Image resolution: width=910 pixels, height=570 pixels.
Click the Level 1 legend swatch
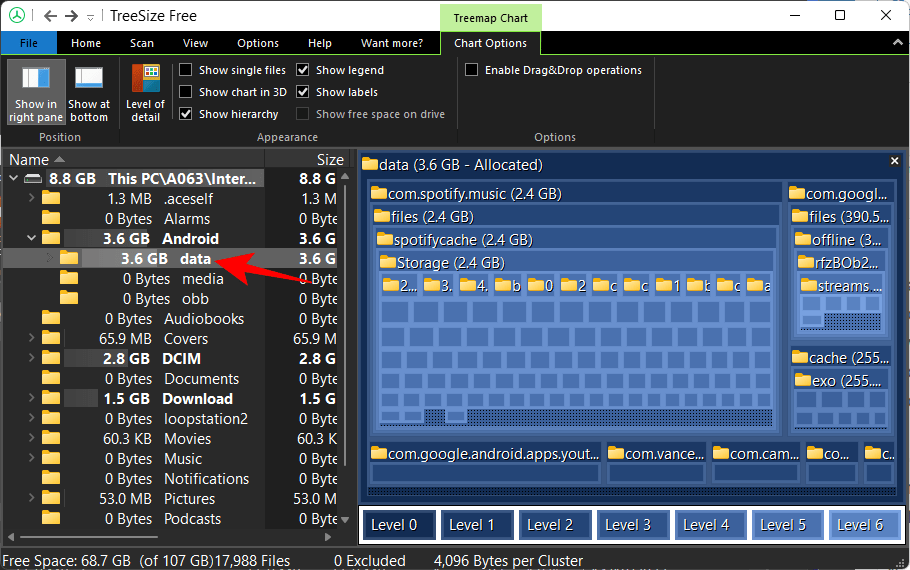(477, 525)
